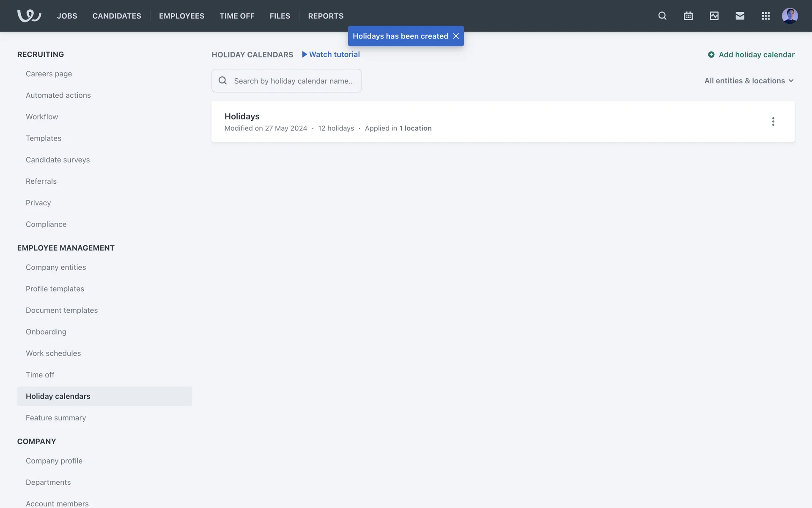Open the Holidays calendar three-dot menu
The width and height of the screenshot is (812, 508).
coord(773,121)
